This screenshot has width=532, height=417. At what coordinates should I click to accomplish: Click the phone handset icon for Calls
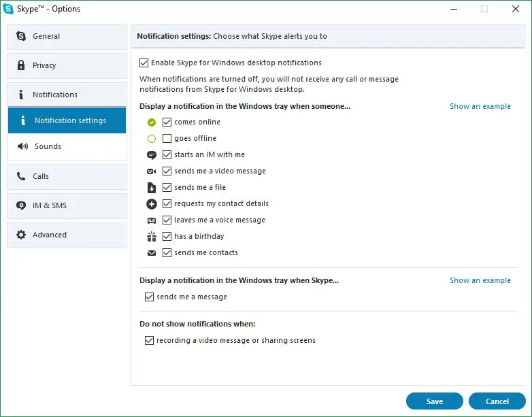[21, 176]
